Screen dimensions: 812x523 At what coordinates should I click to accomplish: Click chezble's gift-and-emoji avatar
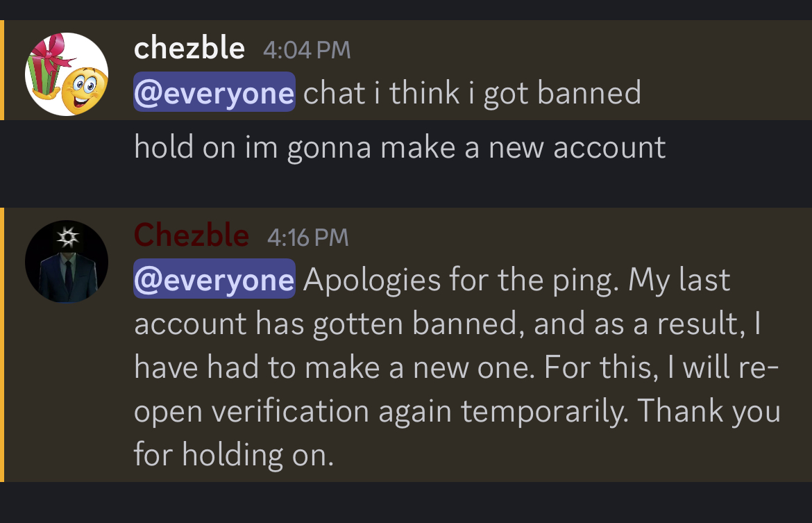tap(67, 74)
